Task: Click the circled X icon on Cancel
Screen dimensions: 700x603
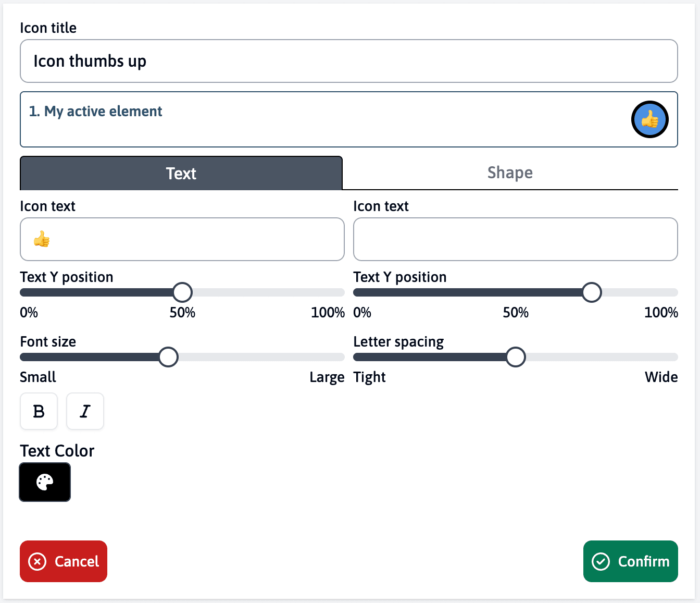Action: pos(37,561)
